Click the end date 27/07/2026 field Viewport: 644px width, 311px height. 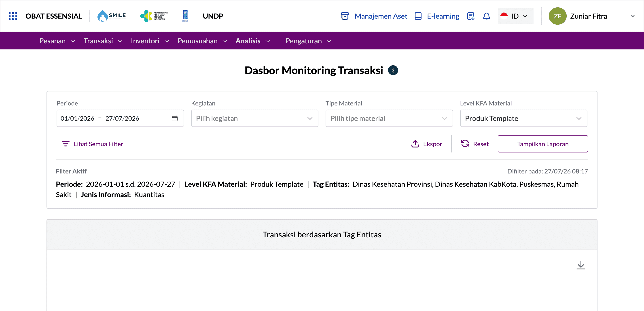click(x=122, y=118)
